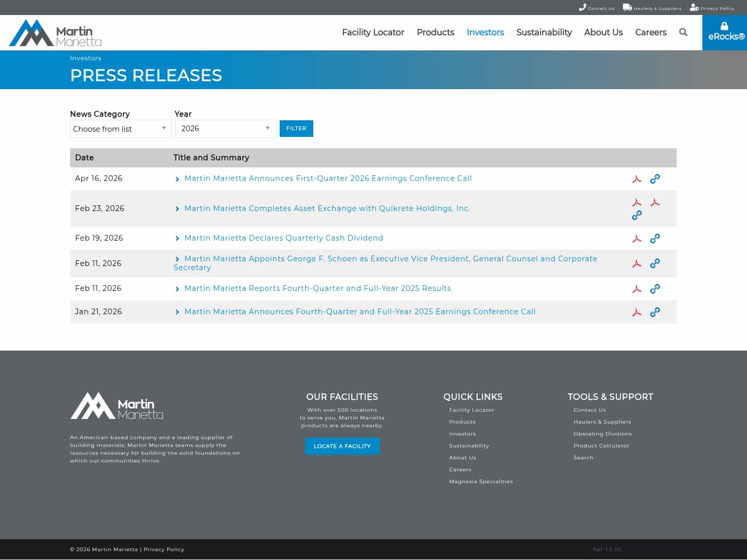This screenshot has width=747, height=560.
Task: Expand Fourth-Quarter Earnings Conference Call chevron
Action: tap(177, 312)
